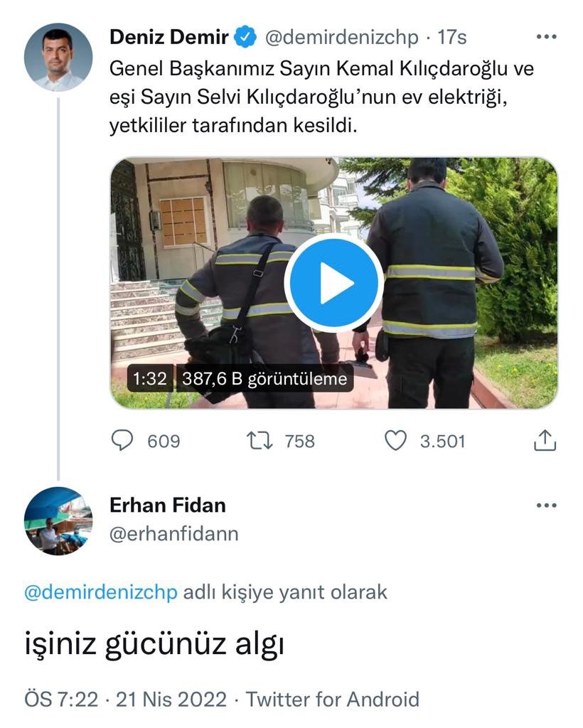This screenshot has width=583, height=728.
Task: Click the 17s timestamp on the tweet
Action: (452, 38)
